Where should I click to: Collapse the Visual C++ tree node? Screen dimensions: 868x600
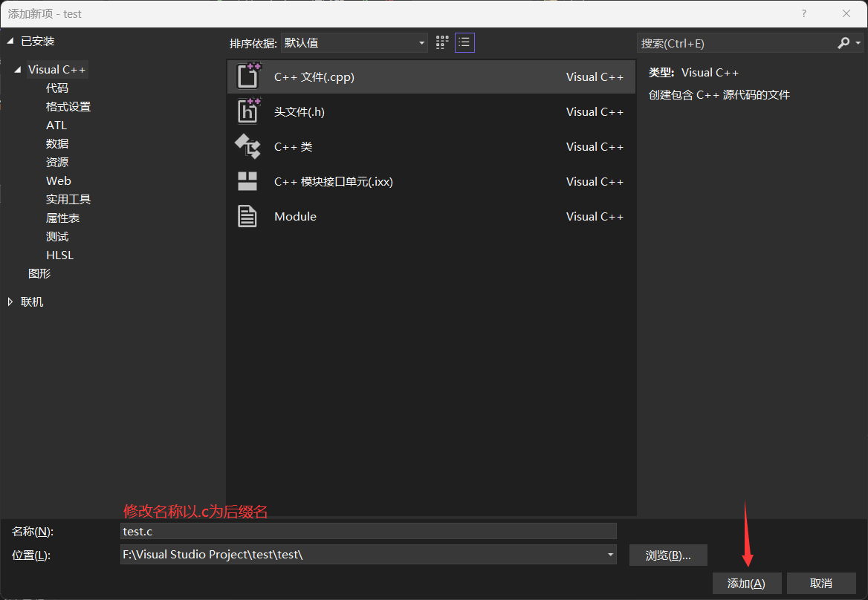(x=18, y=70)
